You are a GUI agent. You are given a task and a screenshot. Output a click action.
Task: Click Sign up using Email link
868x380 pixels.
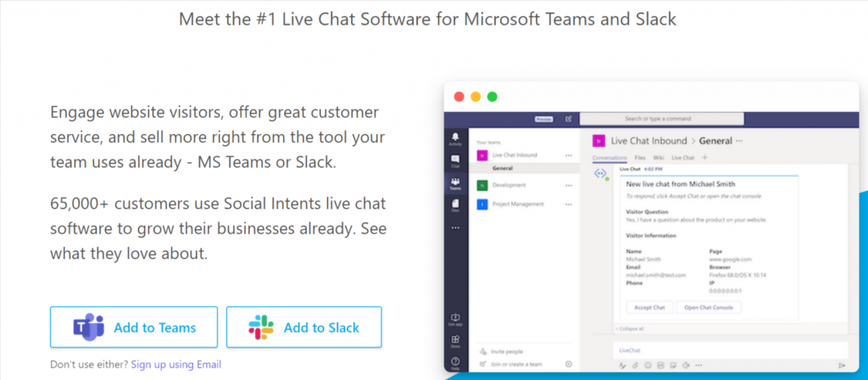coord(176,365)
